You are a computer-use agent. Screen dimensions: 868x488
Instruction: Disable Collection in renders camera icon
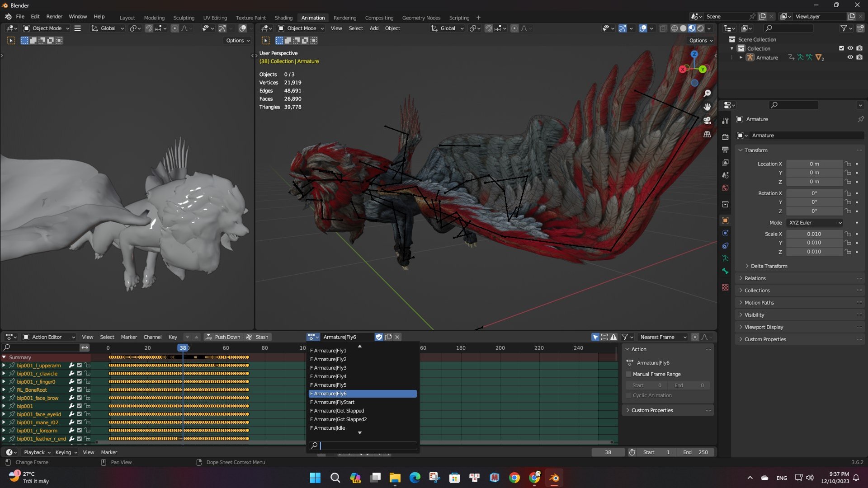(859, 48)
